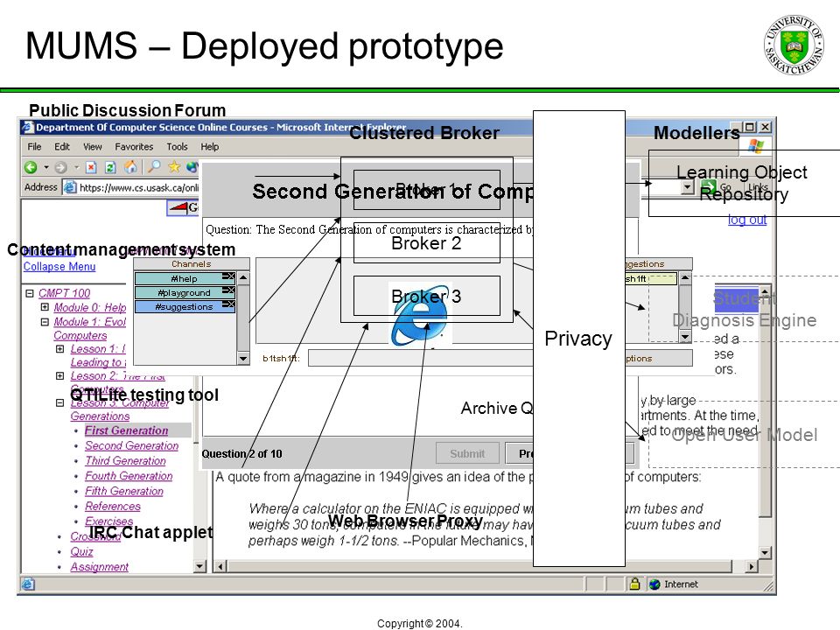Image resolution: width=840 pixels, height=630 pixels.
Task: Expand the Lesson 1 tree node
Action: pos(60,349)
